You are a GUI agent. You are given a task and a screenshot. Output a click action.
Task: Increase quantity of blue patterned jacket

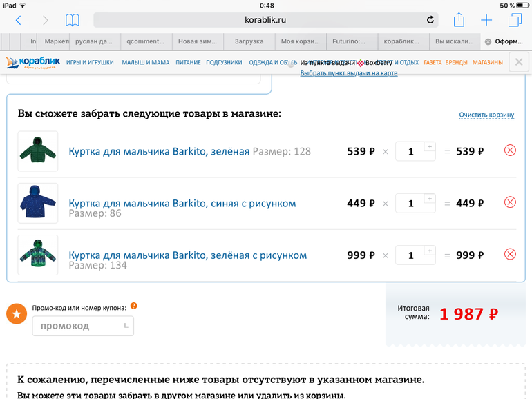click(429, 199)
